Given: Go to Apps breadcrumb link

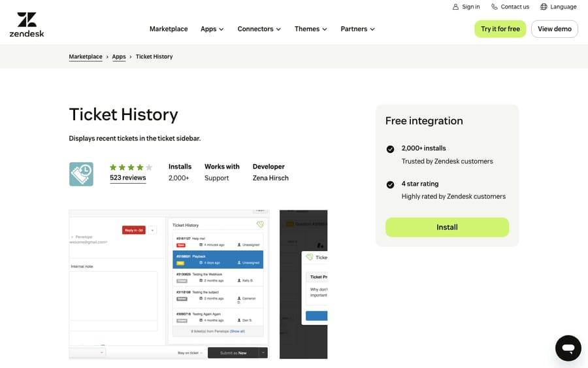Looking at the screenshot, I should click(x=119, y=57).
